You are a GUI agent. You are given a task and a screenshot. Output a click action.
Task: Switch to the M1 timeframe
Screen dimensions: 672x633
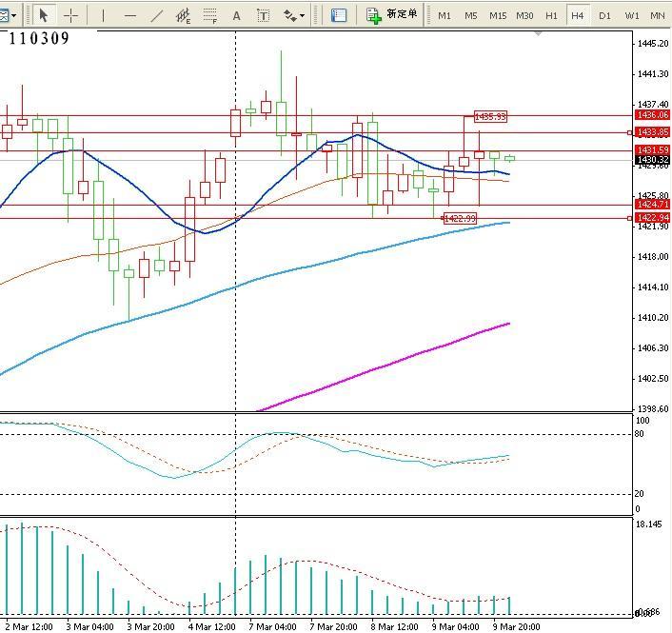tap(445, 15)
